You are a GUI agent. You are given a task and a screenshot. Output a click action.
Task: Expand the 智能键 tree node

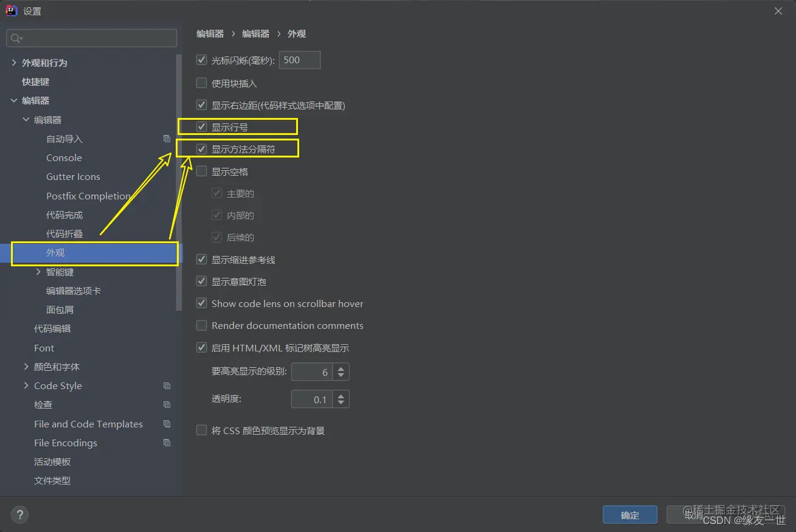pyautogui.click(x=38, y=272)
